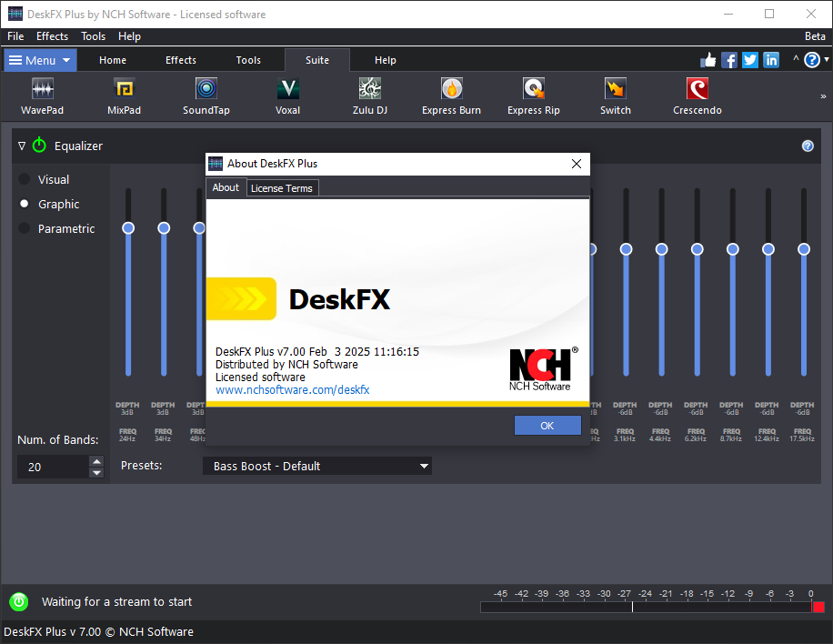Click the 12.4kHz band slider handle
This screenshot has width=833, height=644.
point(768,249)
